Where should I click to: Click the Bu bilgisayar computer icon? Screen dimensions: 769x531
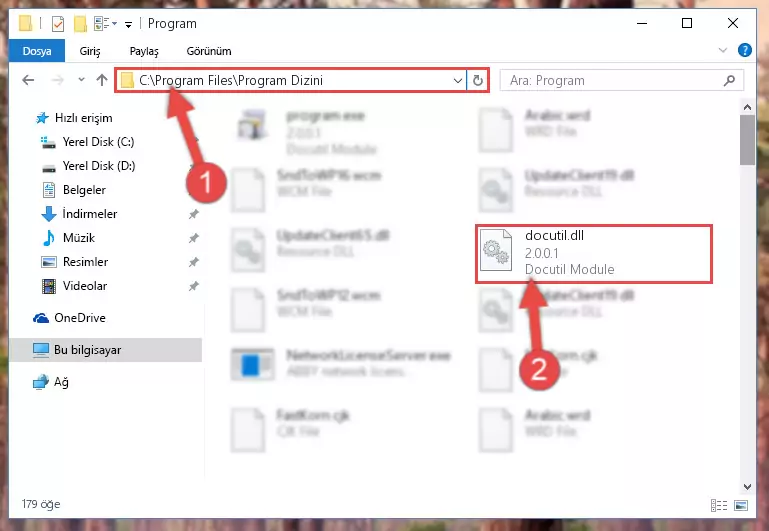41,350
